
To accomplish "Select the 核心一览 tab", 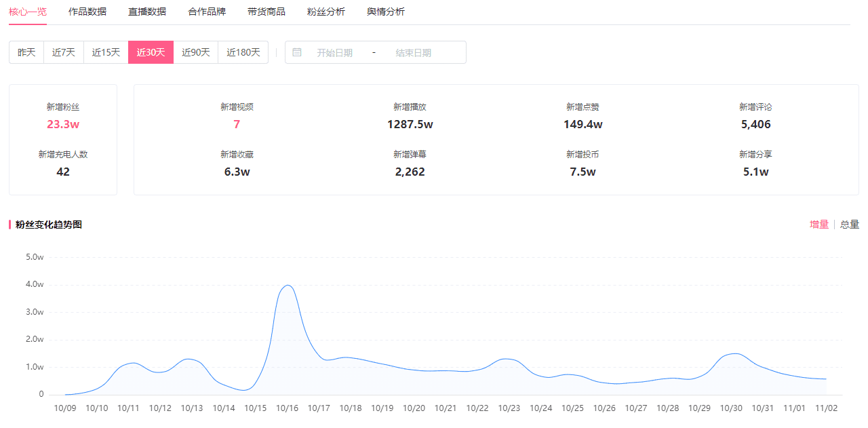I will coord(28,12).
